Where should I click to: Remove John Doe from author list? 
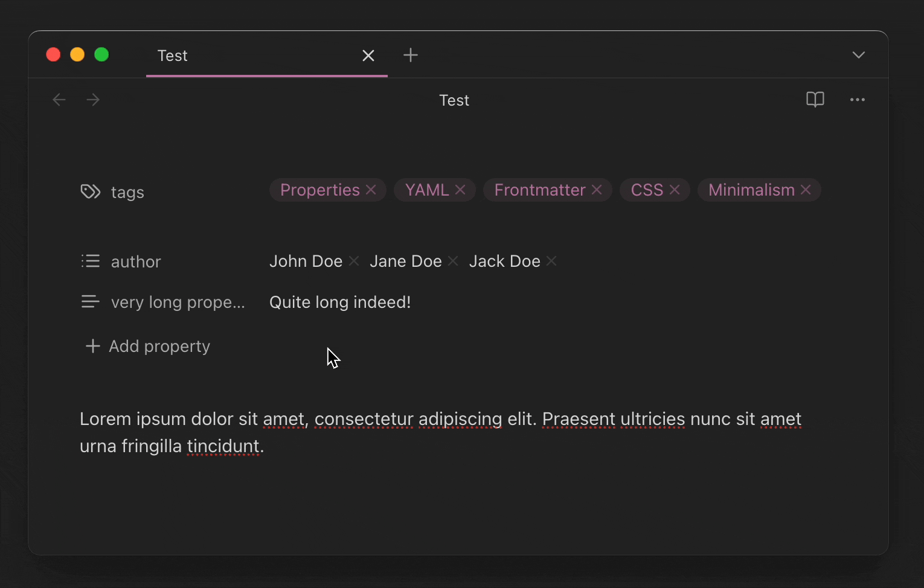pos(354,261)
